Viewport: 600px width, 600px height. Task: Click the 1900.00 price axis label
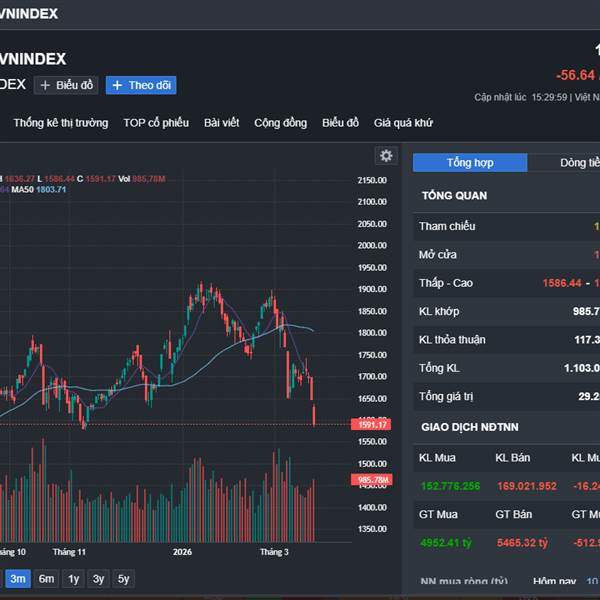(x=372, y=289)
